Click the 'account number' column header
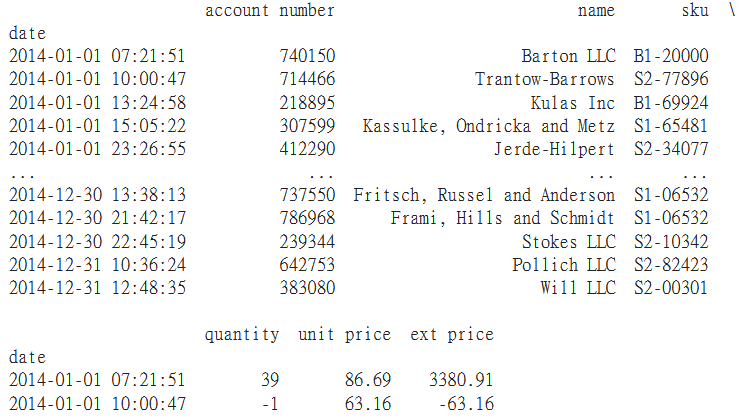 click(270, 11)
